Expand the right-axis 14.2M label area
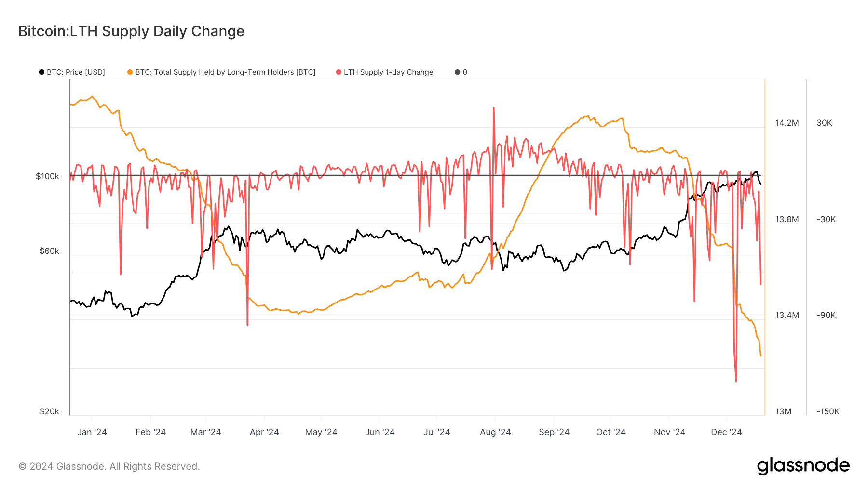The height and width of the screenshot is (488, 868). (787, 123)
